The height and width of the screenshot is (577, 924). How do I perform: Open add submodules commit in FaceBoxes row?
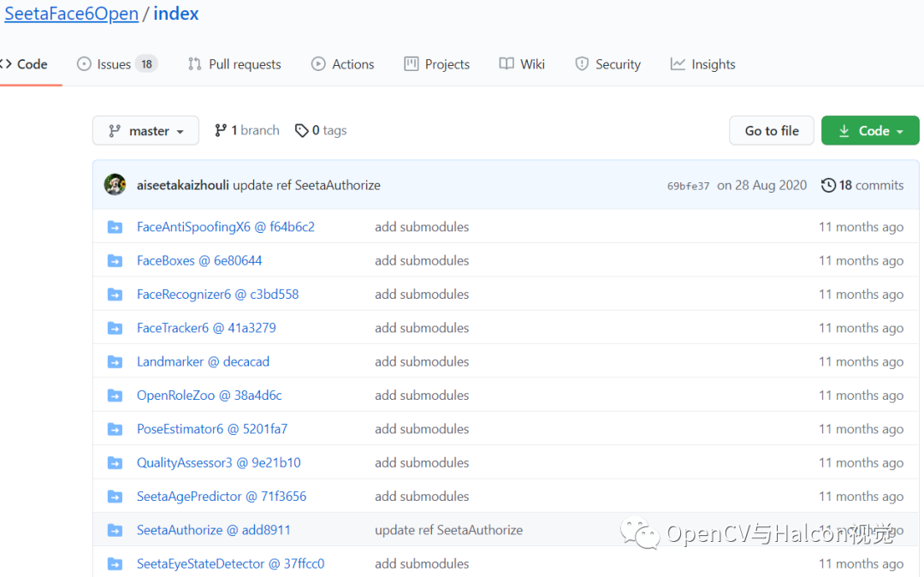click(422, 260)
